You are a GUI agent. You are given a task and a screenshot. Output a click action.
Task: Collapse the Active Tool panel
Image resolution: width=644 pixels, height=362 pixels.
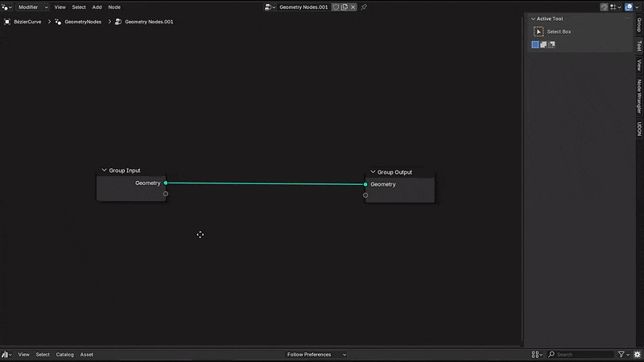pyautogui.click(x=533, y=19)
